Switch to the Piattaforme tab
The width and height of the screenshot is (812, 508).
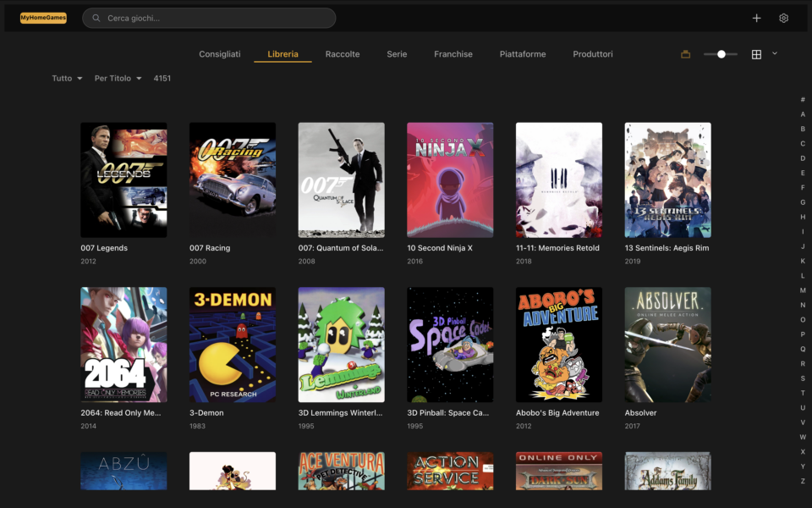pyautogui.click(x=523, y=54)
